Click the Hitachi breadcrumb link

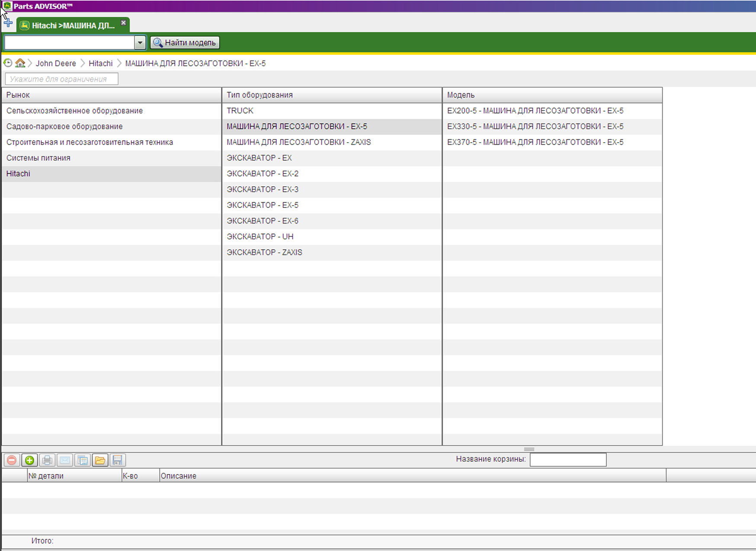pos(100,64)
